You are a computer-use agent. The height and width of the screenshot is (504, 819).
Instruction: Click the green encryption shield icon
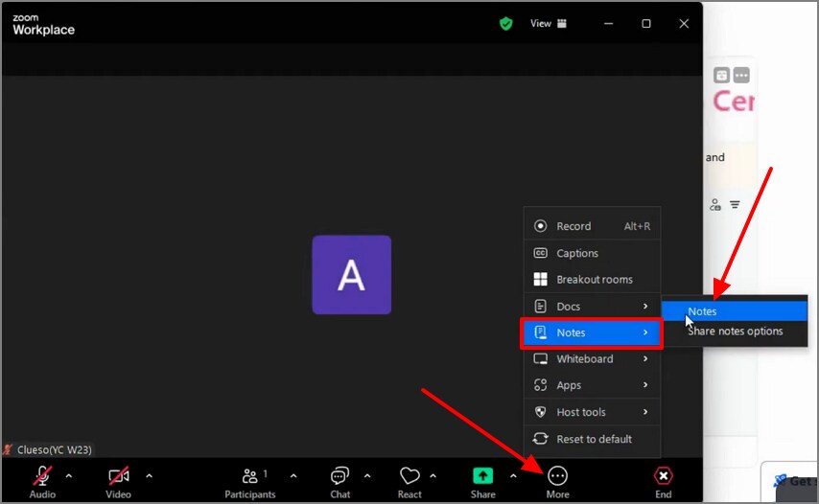point(505,24)
